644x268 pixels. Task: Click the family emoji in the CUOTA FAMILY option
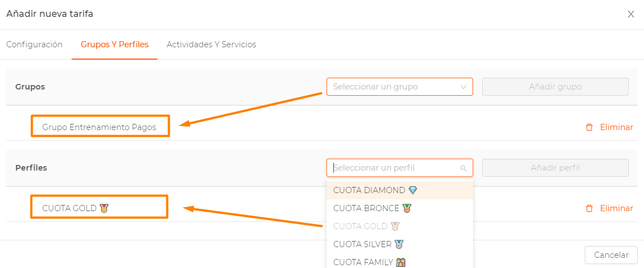[x=401, y=262]
